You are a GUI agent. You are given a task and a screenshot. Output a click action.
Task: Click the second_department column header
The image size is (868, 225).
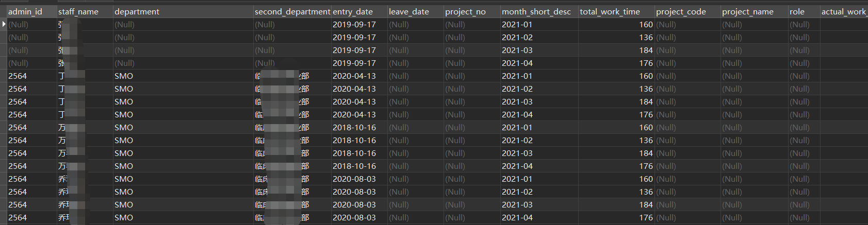(x=292, y=11)
